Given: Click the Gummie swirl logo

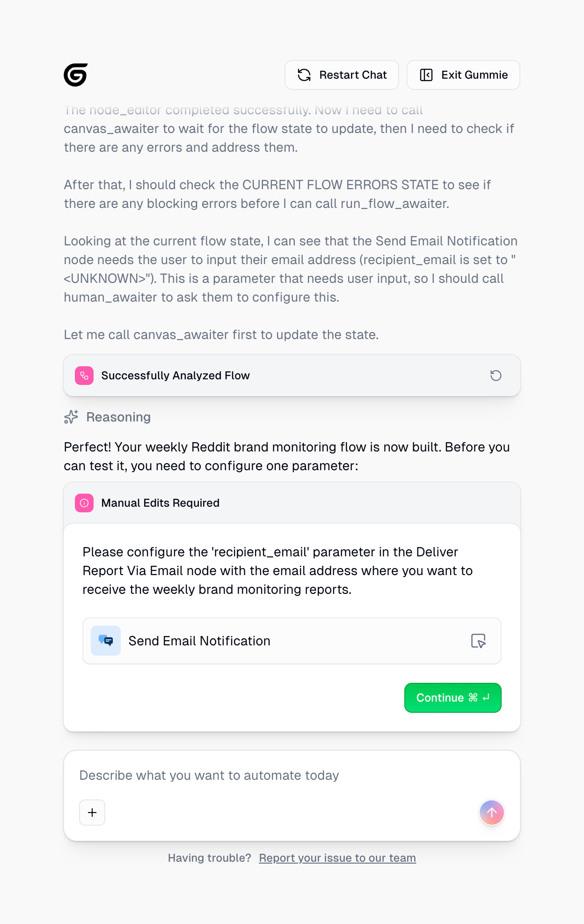Looking at the screenshot, I should [x=76, y=75].
